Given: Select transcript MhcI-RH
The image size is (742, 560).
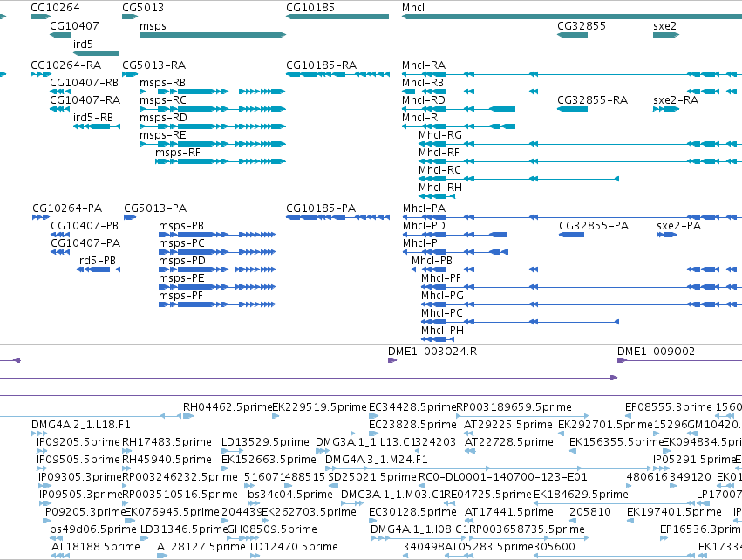Looking at the screenshot, I should (437, 196).
